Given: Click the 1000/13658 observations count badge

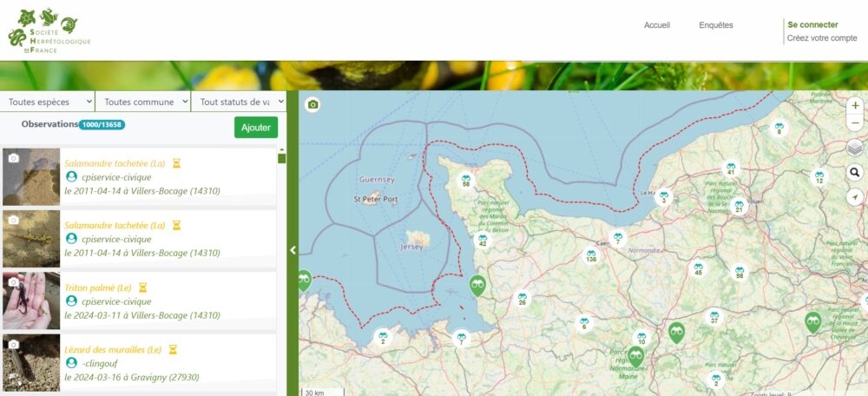Looking at the screenshot, I should point(102,124).
